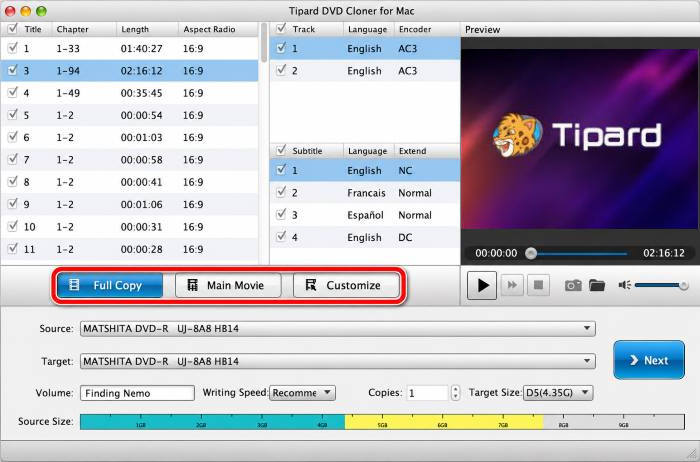Select the 1-94 chapter cell
Viewport: 700px width, 462px height.
pyautogui.click(x=68, y=71)
